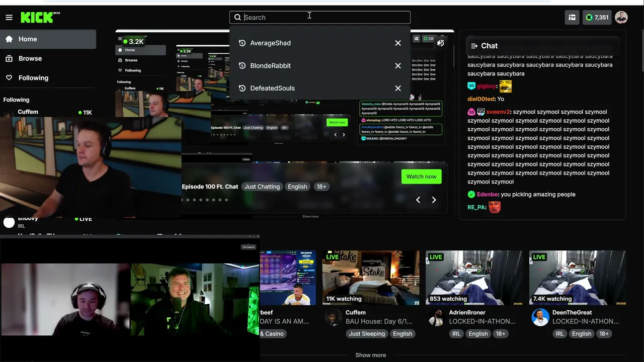
Task: Click the emote gigboy posted in chat
Action: pos(505,86)
